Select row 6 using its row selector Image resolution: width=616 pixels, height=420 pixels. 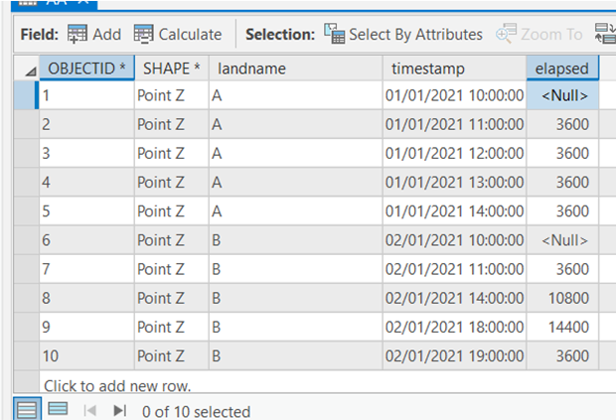pos(25,240)
